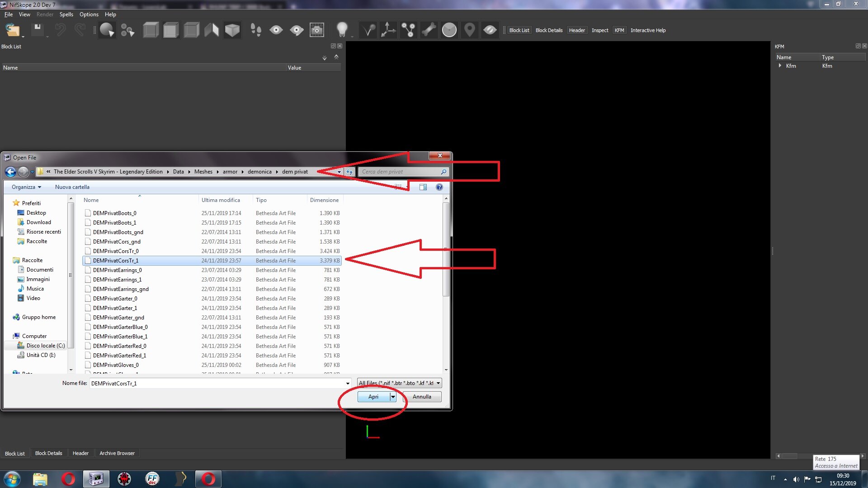Toggle the first eye view icon
Viewport: 868px width, 488px height.
276,30
